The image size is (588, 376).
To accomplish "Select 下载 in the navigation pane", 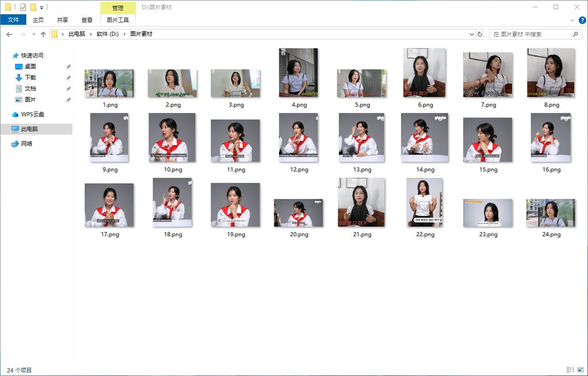I will [30, 78].
